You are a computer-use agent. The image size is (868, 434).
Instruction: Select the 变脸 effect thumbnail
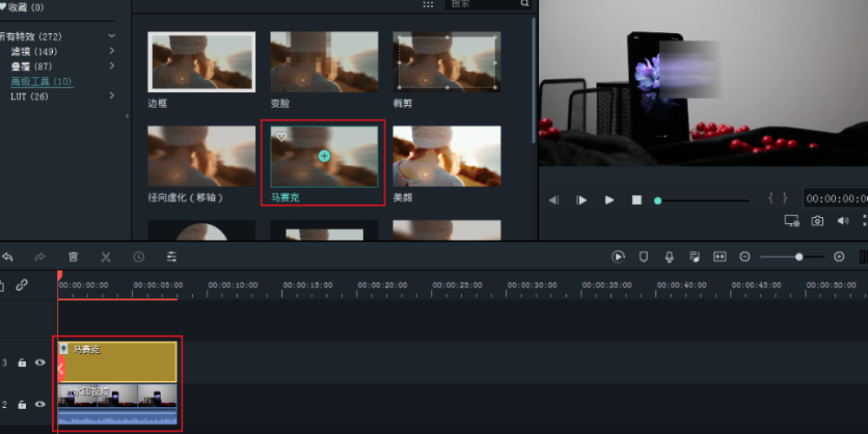pyautogui.click(x=325, y=62)
